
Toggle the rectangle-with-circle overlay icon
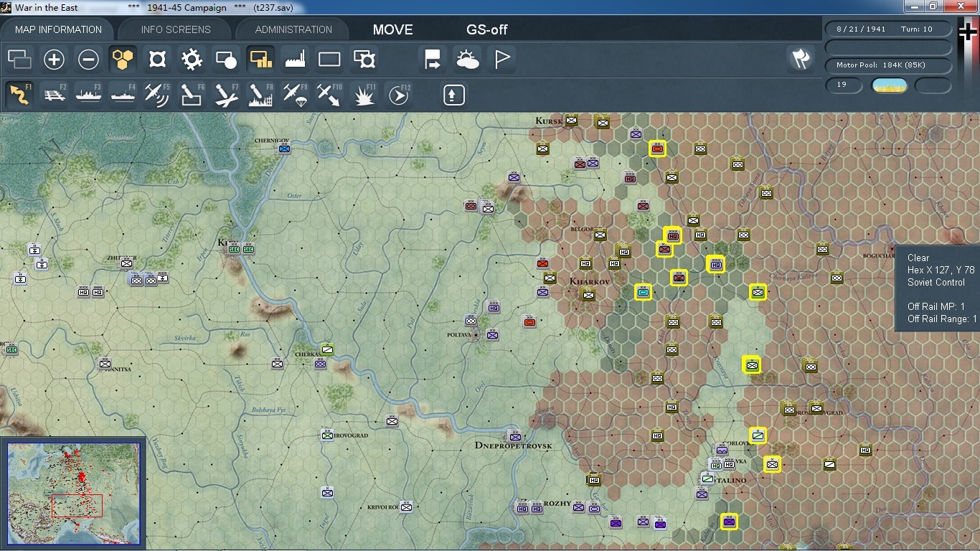(x=226, y=60)
